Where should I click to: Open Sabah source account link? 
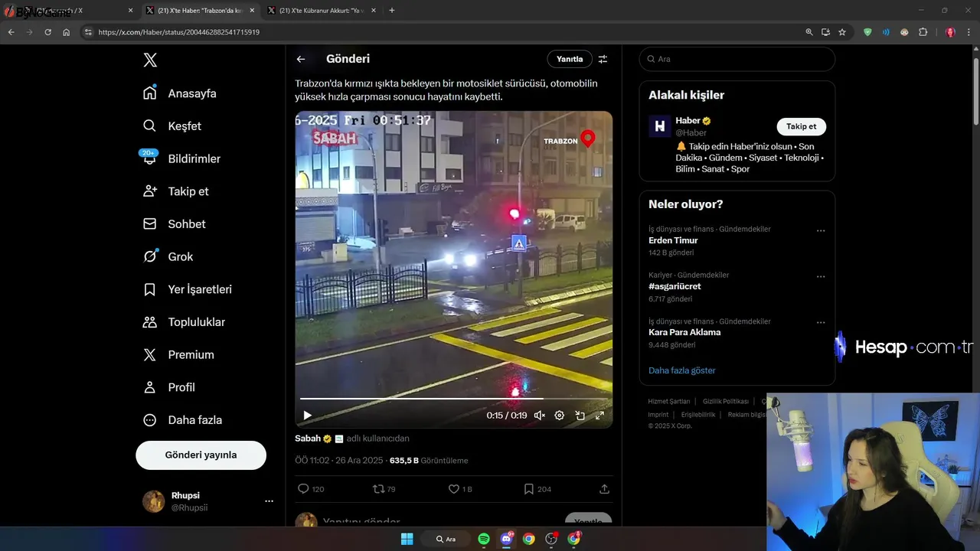coord(308,439)
